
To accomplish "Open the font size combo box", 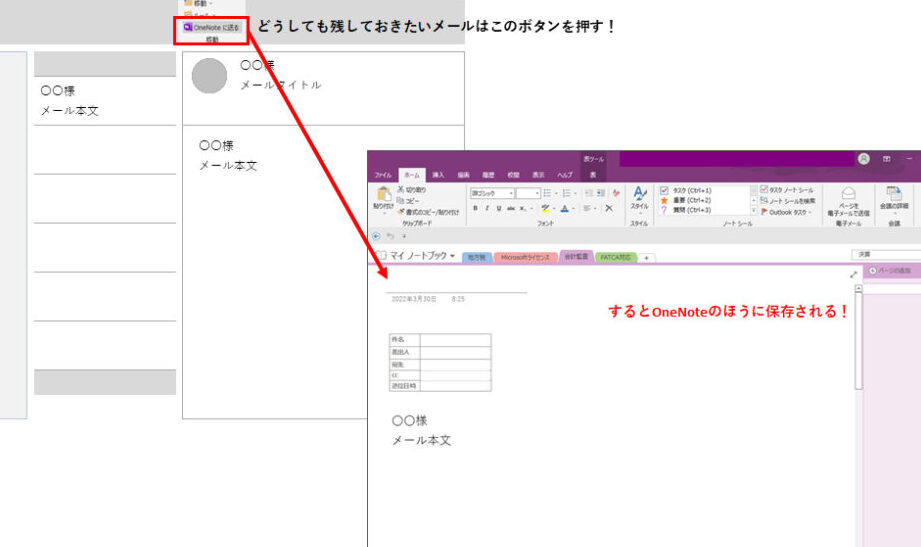I will [528, 193].
